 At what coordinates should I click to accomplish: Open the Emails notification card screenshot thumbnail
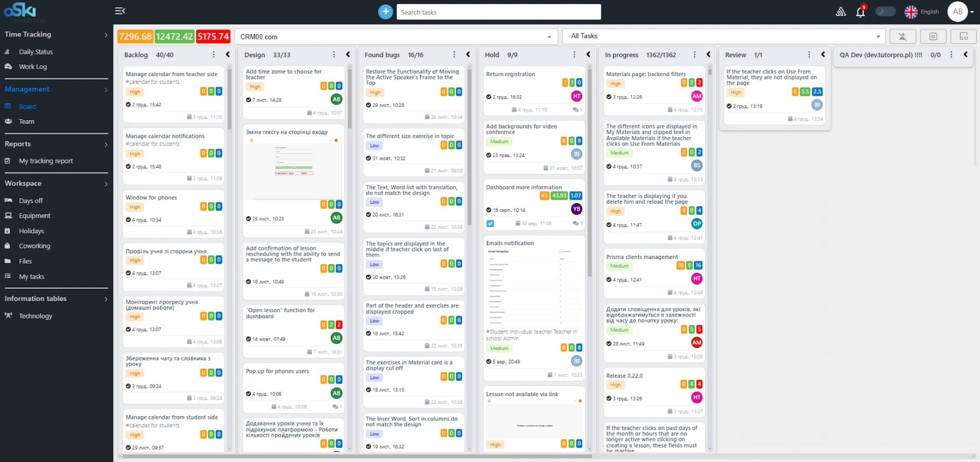[x=534, y=287]
